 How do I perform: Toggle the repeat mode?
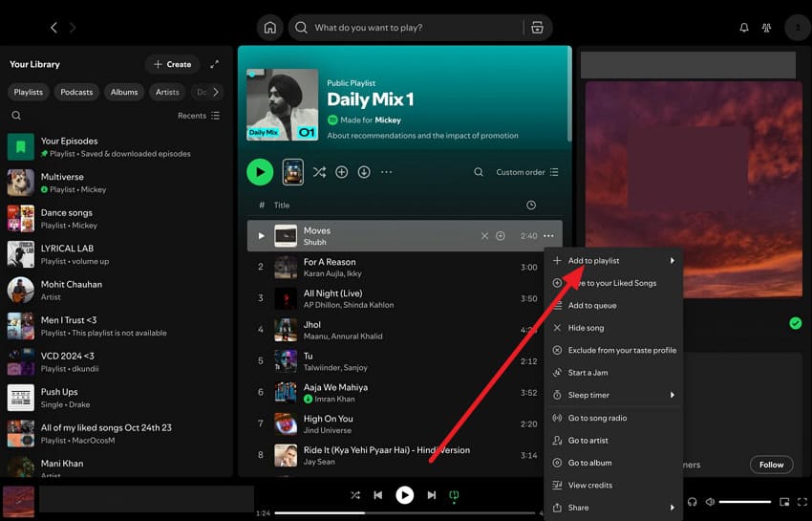[454, 495]
